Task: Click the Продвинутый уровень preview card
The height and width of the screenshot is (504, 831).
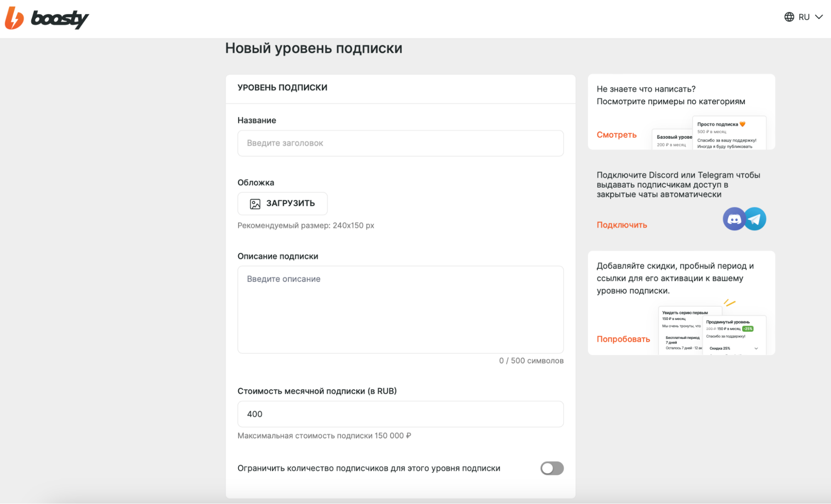Action: [x=734, y=334]
